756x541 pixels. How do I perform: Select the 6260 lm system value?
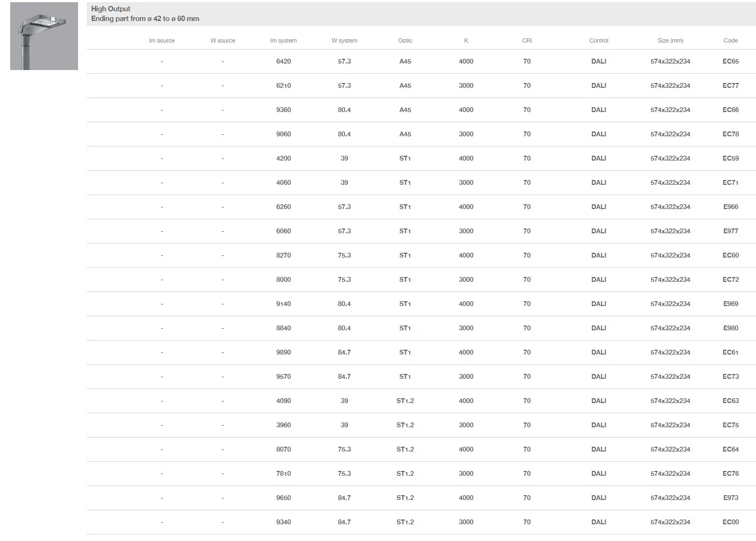click(283, 207)
